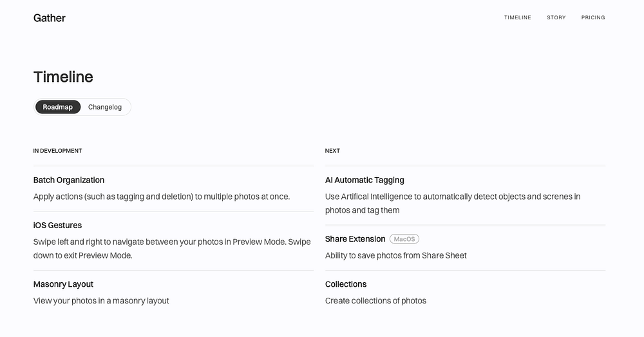Click the iOS Gestures swipe description
This screenshot has height=337, width=644.
(172, 249)
